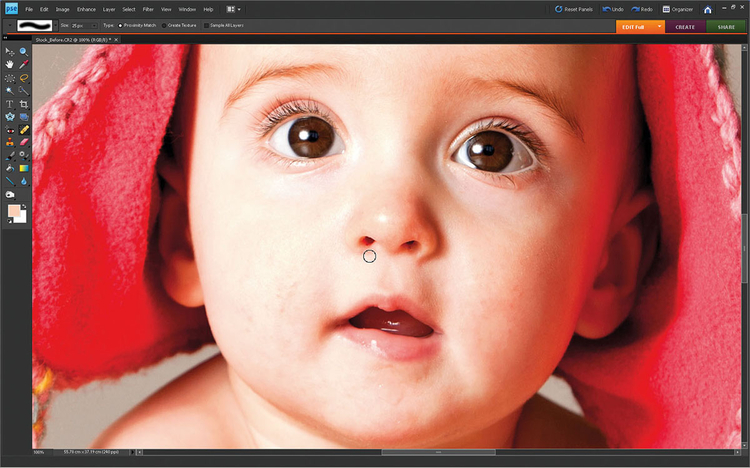This screenshot has height=468, width=750.
Task: Open the Organizer
Action: 678,9
